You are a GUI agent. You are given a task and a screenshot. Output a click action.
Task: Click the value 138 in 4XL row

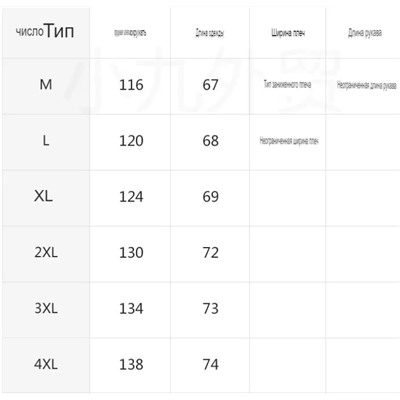tap(131, 364)
